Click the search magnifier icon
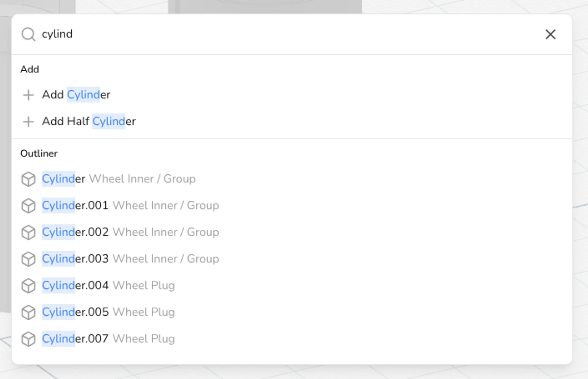 click(28, 34)
